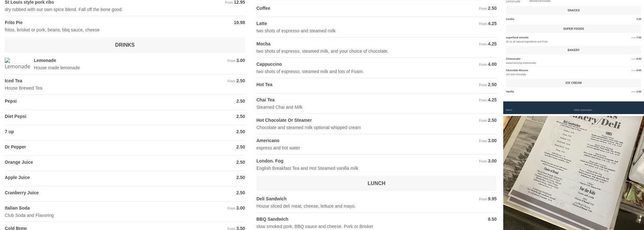The height and width of the screenshot is (230, 644).
Task: Choose the BBQ Sandwich entry
Action: 376,223
